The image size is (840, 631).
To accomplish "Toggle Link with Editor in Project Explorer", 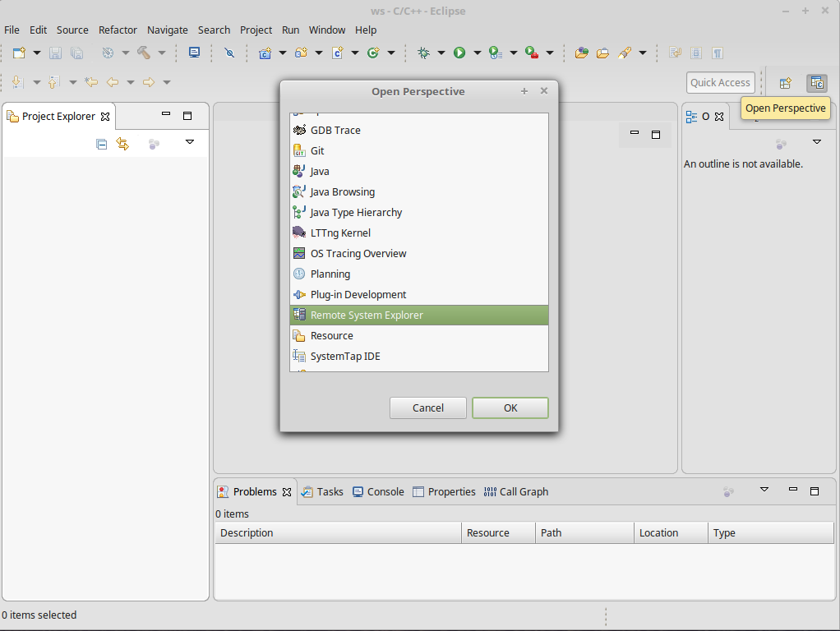I will tap(122, 144).
